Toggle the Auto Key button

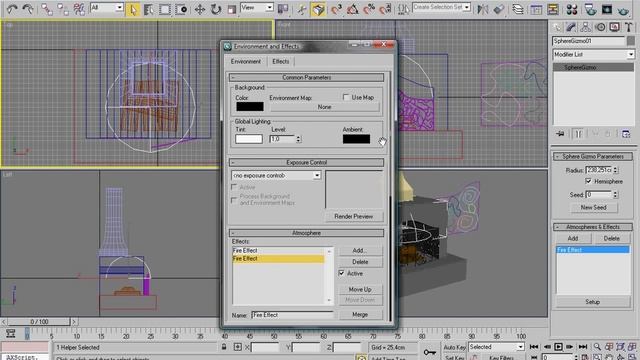[x=454, y=347]
